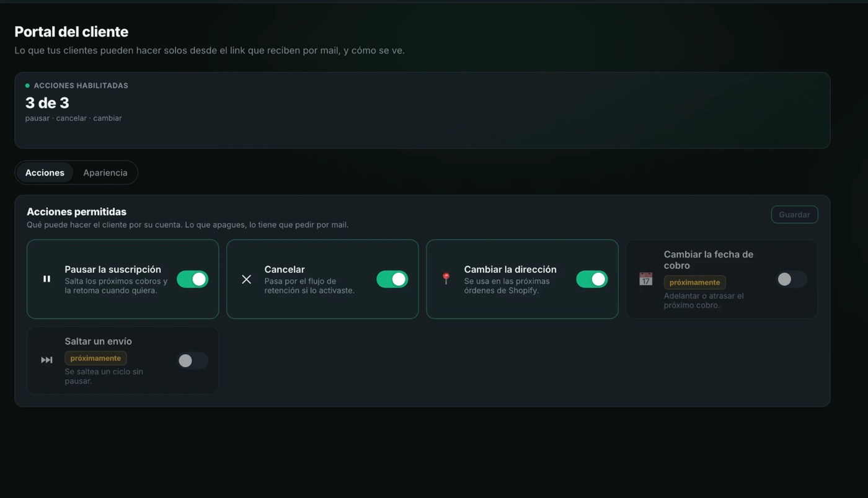Turn off the Cancelar toggle
The image size is (868, 498).
pyautogui.click(x=392, y=279)
